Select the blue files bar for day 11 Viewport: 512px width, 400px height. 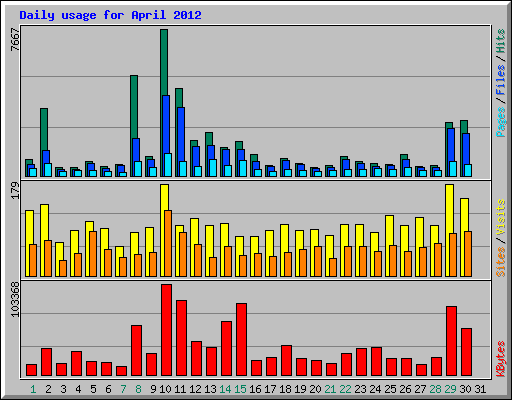[x=181, y=134]
